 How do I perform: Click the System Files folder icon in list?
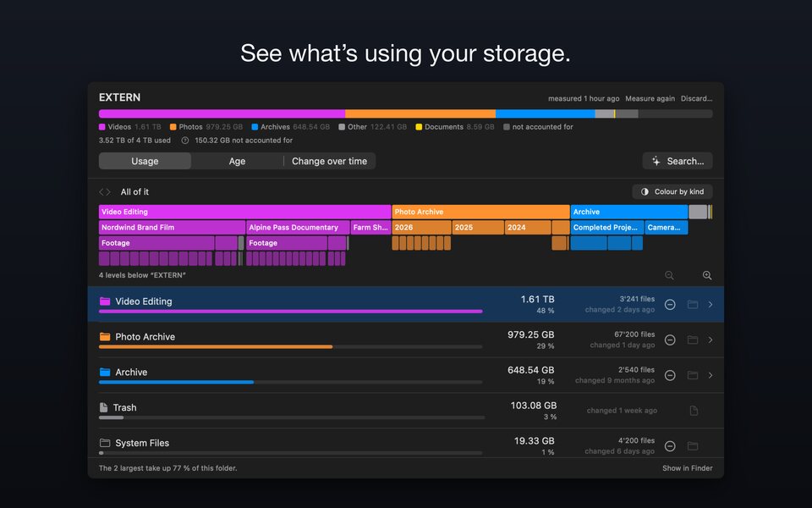click(x=105, y=443)
